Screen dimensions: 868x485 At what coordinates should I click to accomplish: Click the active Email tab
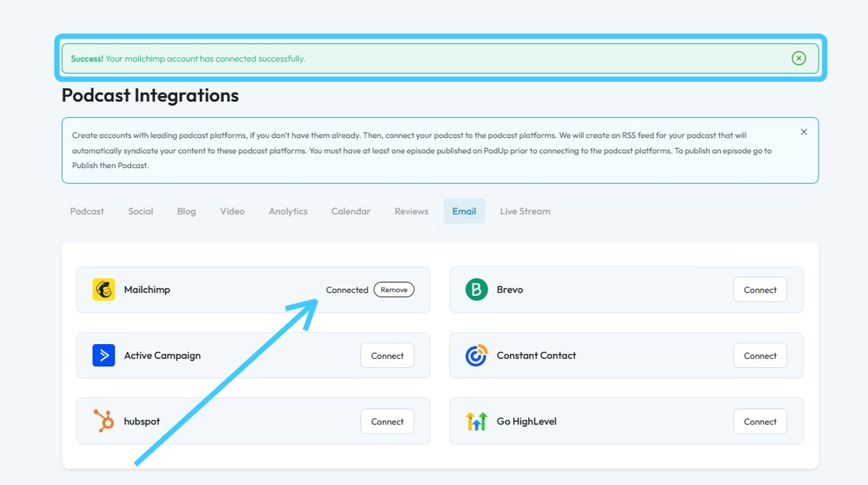464,211
